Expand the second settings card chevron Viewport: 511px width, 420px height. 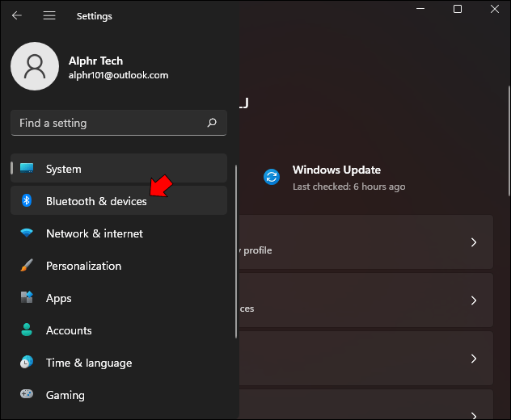click(x=474, y=300)
